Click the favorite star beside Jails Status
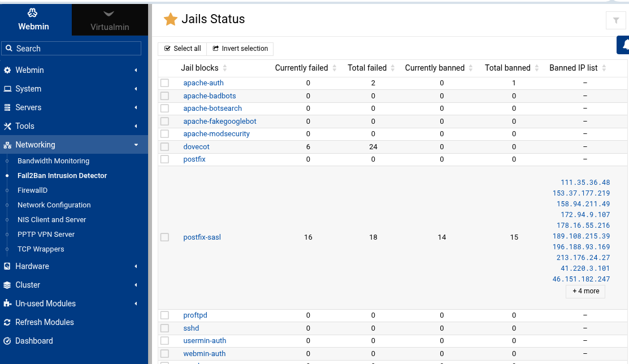 [x=171, y=19]
